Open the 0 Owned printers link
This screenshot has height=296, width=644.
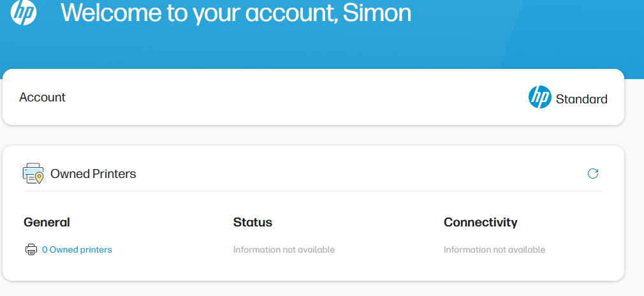(x=77, y=250)
